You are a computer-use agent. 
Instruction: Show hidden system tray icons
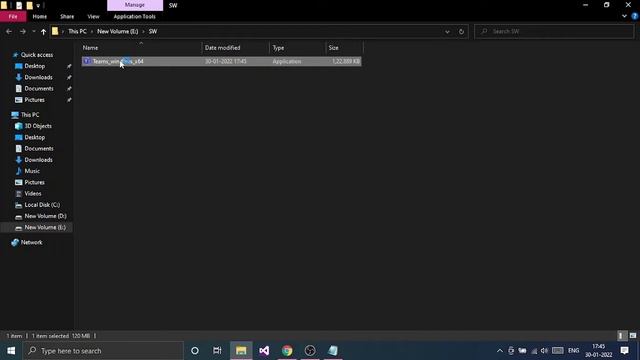click(500, 351)
